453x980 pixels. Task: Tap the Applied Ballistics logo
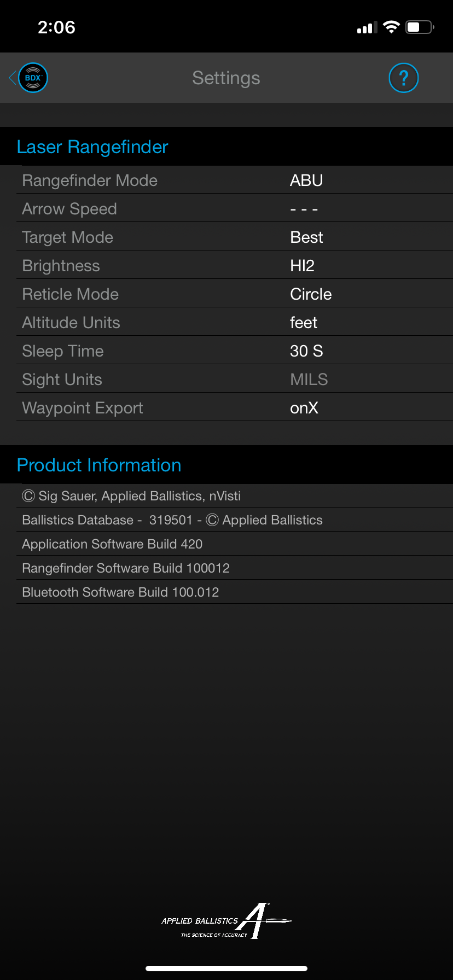226,921
